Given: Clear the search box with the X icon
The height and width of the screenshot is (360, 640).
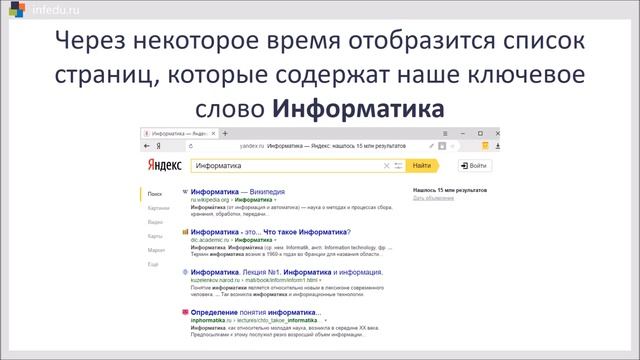Looking at the screenshot, I should 386,166.
